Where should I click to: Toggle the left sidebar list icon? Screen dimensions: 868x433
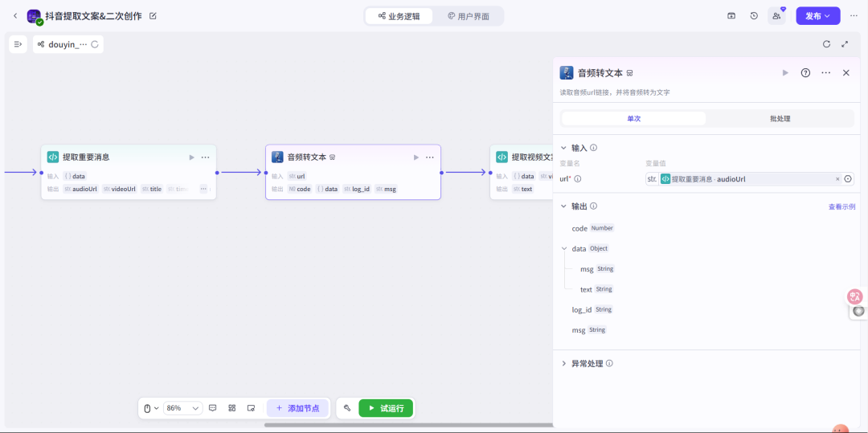[18, 44]
